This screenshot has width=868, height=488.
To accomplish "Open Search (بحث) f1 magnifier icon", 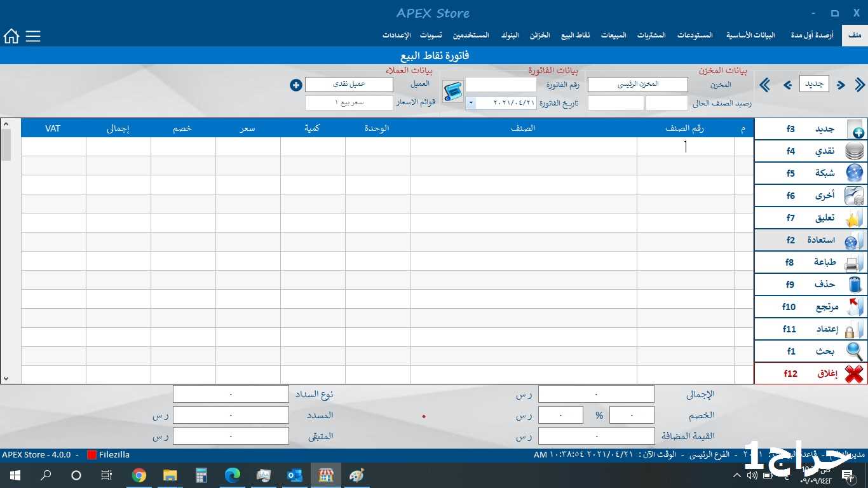I will (855, 351).
